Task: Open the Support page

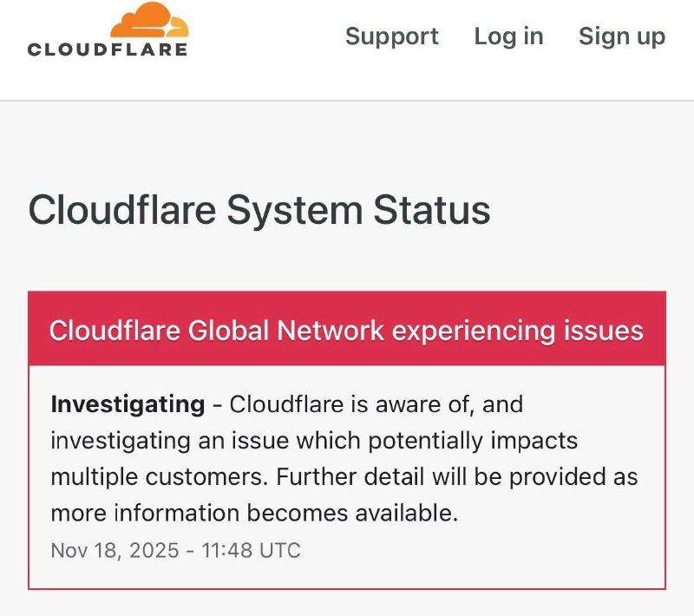Action: click(x=391, y=36)
